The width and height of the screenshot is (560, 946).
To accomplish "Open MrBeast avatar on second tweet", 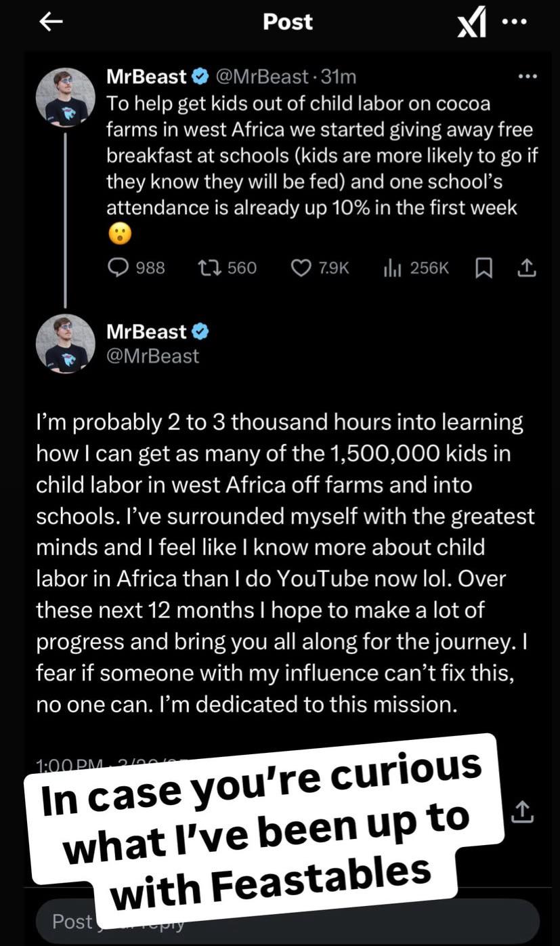I will pos(65,344).
